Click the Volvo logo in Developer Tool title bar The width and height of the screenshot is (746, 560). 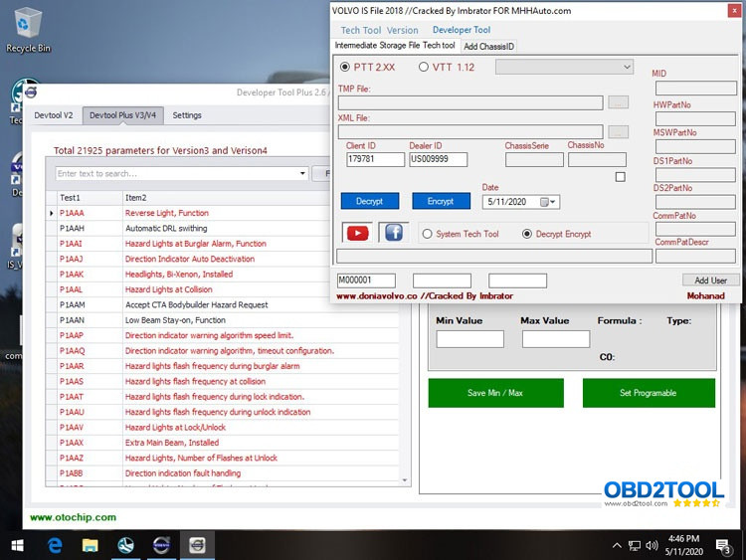[x=31, y=92]
